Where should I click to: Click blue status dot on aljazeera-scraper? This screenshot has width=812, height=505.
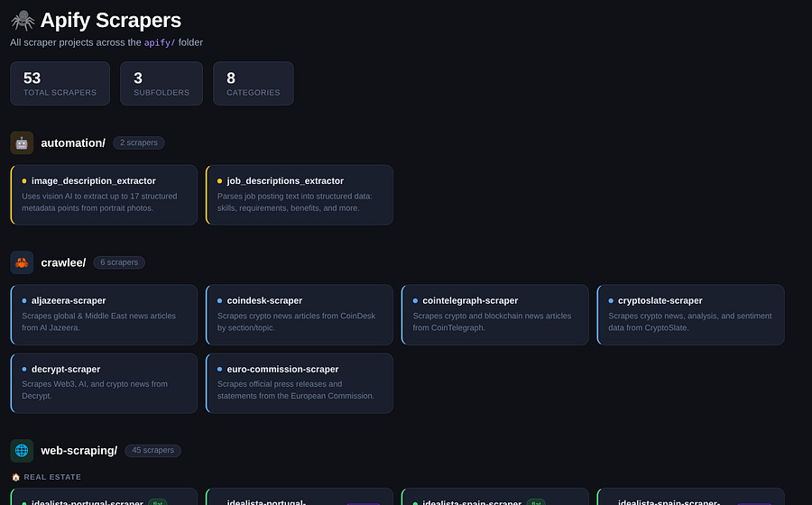(24, 300)
